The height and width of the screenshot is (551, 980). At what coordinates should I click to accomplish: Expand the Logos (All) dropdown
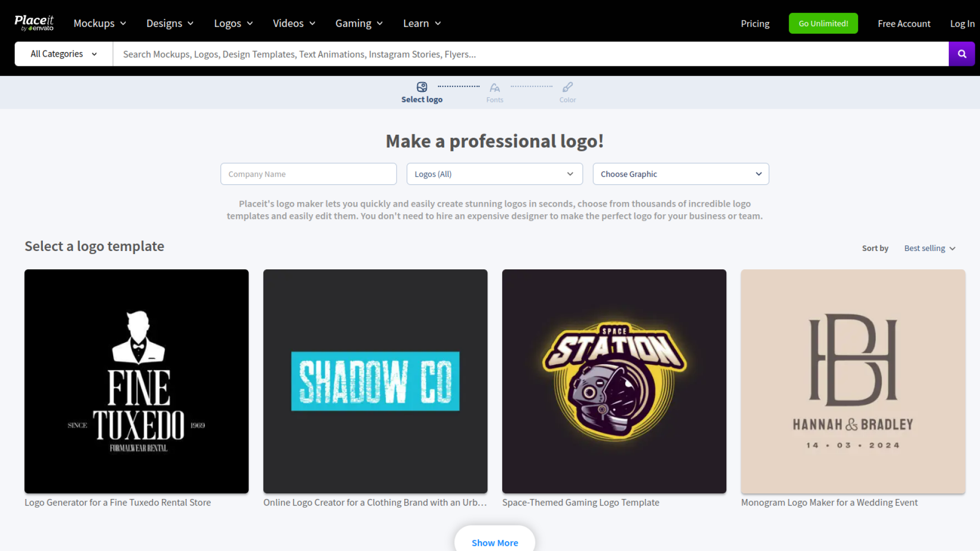(x=494, y=174)
